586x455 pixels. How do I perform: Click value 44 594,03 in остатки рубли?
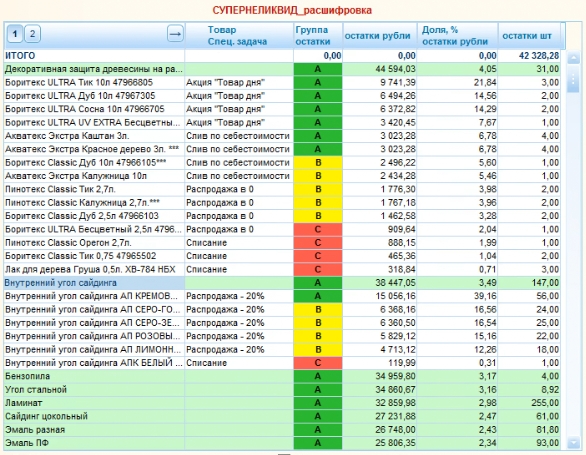click(x=395, y=69)
